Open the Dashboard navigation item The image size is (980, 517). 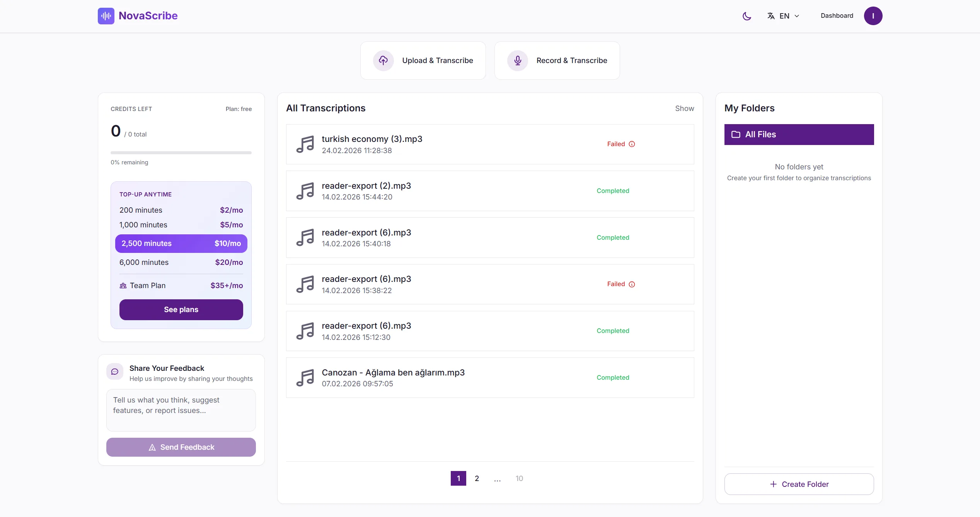click(837, 15)
